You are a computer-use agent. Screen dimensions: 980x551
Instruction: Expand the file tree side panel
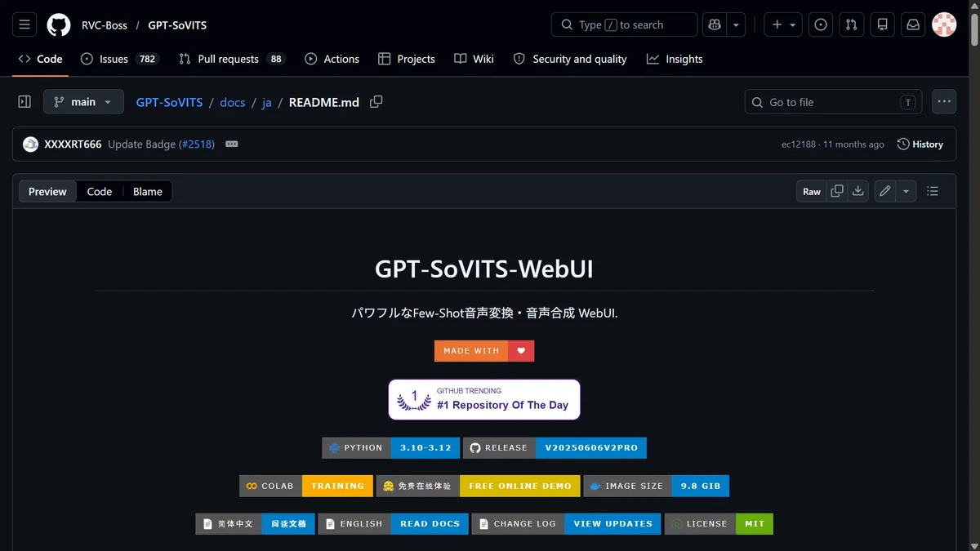point(24,102)
